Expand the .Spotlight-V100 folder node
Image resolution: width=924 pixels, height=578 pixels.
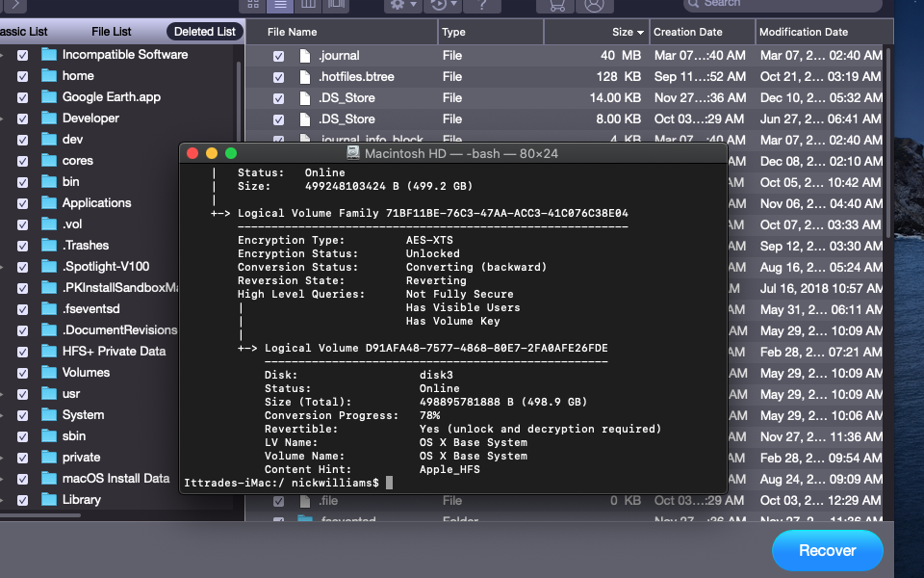[3, 267]
